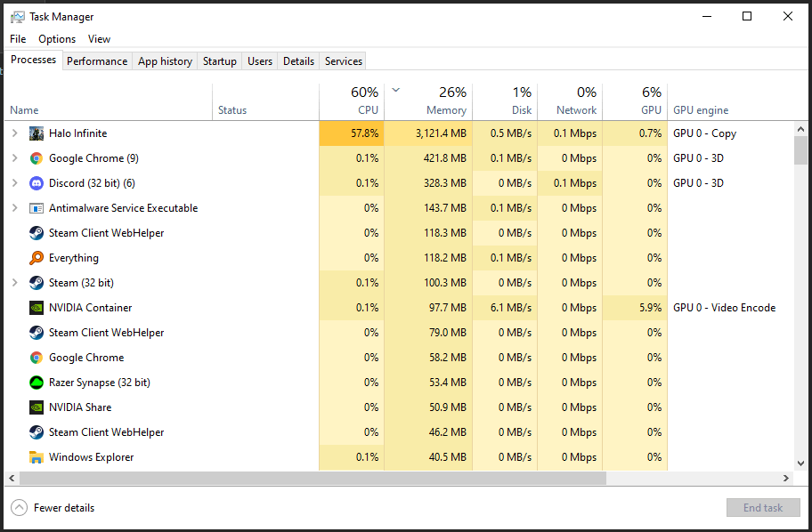Select the Windows Explorer folder icon
Image resolution: width=812 pixels, height=532 pixels.
37,457
